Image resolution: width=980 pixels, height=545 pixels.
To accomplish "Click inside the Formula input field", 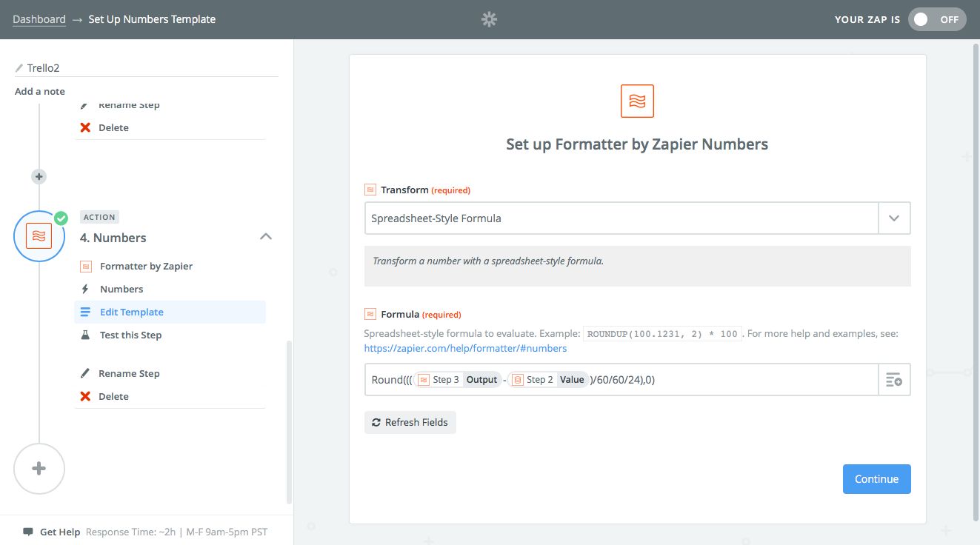I will pos(763,380).
